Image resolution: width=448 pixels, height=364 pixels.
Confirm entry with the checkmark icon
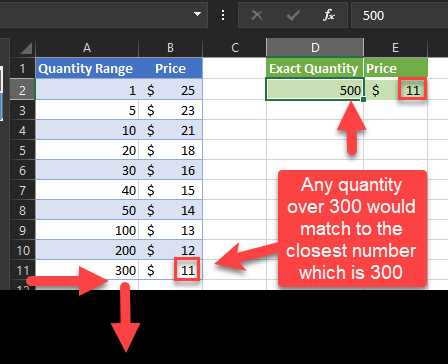pos(292,15)
